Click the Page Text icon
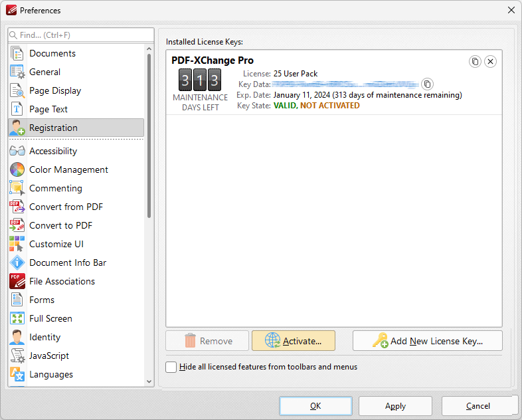This screenshot has width=522, height=420. coord(17,109)
